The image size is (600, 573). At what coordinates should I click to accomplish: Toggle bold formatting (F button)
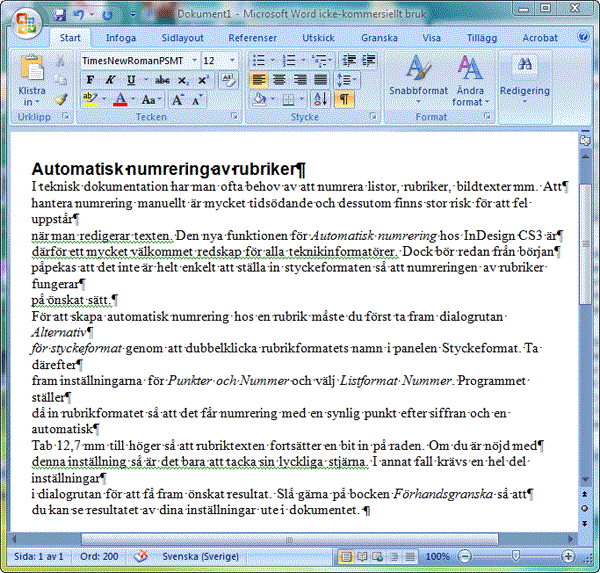point(89,80)
